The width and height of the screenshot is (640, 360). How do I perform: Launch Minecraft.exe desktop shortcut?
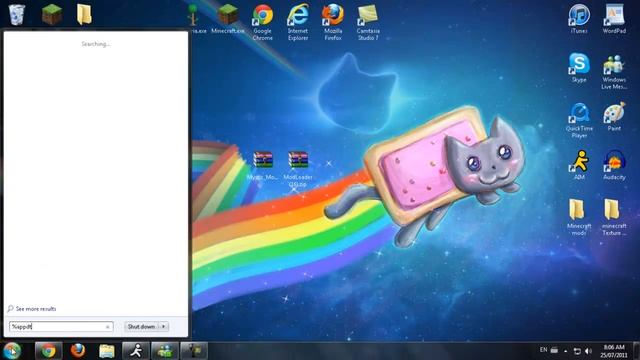click(x=228, y=19)
